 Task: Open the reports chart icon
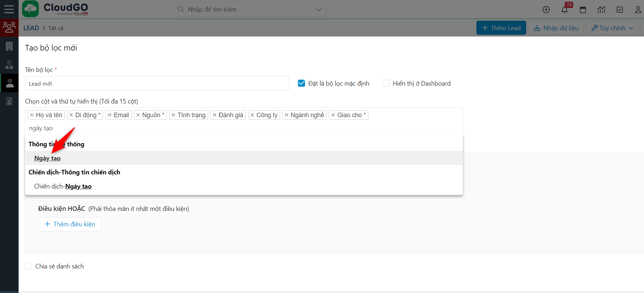pyautogui.click(x=601, y=10)
